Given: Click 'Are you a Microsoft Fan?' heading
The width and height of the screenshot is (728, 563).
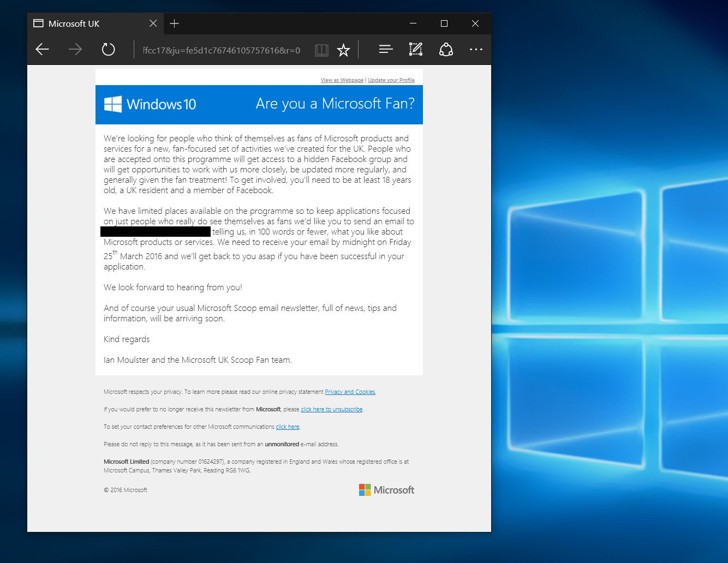Looking at the screenshot, I should [x=335, y=104].
